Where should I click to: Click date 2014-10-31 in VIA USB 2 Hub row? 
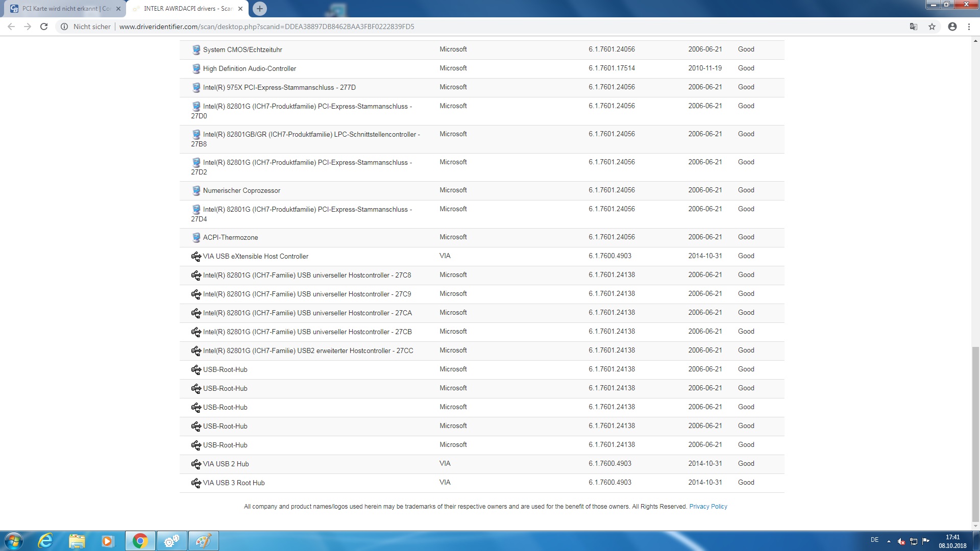[705, 463]
